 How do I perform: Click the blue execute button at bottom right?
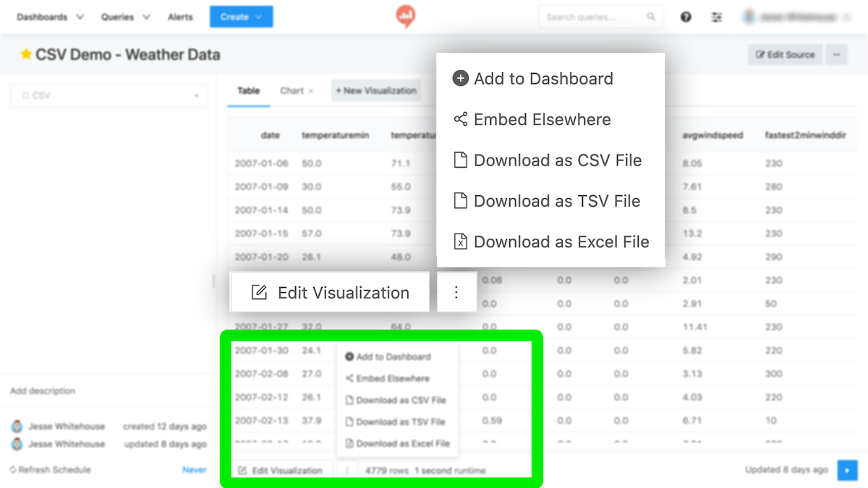coord(847,470)
